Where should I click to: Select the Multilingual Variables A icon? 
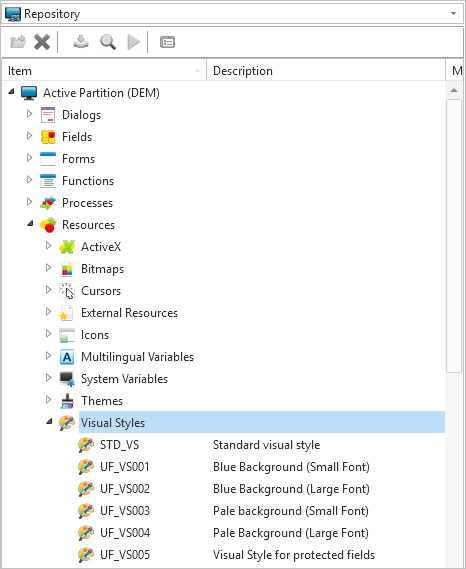67,357
